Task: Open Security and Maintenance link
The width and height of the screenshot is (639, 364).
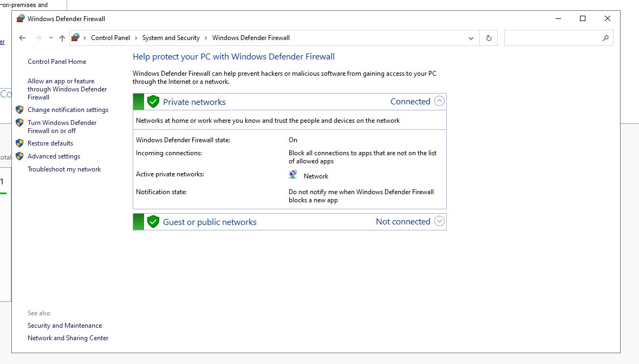Action: [65, 326]
